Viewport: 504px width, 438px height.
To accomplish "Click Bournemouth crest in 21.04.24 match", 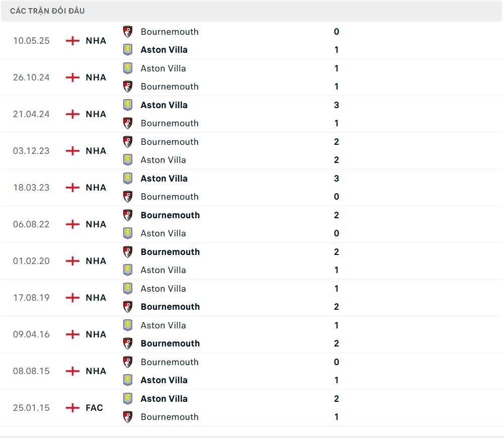I will click(128, 123).
